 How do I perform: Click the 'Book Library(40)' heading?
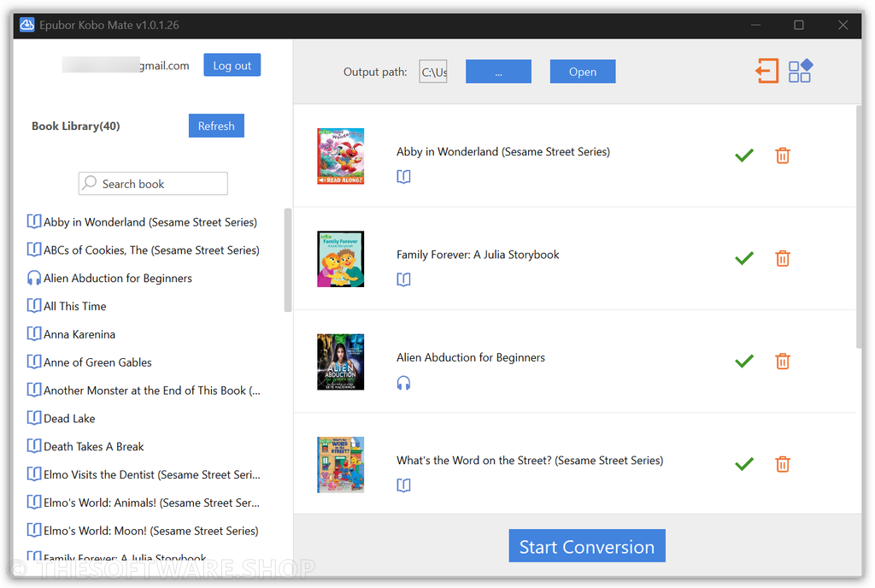tap(75, 126)
